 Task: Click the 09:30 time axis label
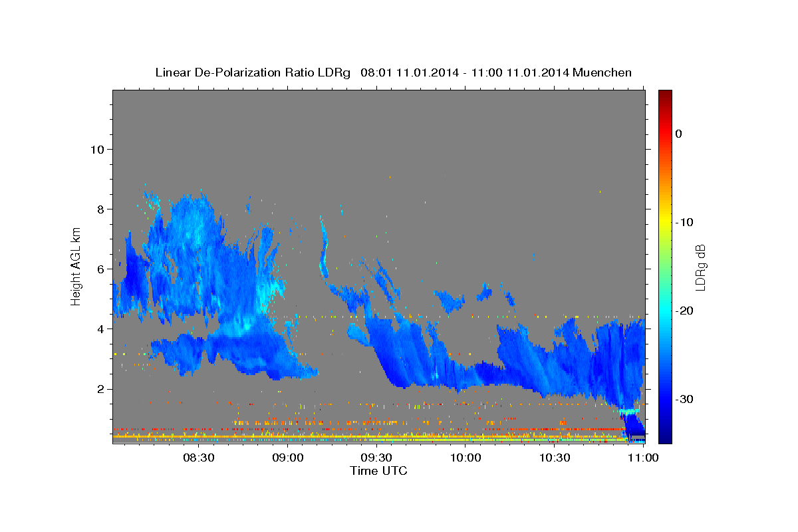tap(376, 458)
